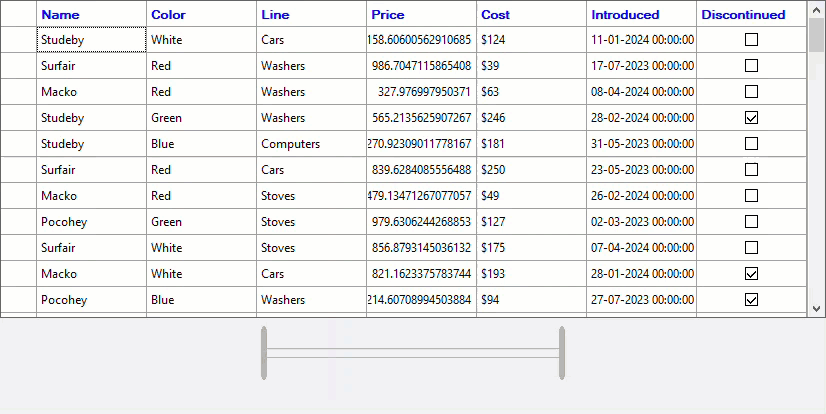Check Discontinued for Studeby Blue Computers row

point(752,144)
